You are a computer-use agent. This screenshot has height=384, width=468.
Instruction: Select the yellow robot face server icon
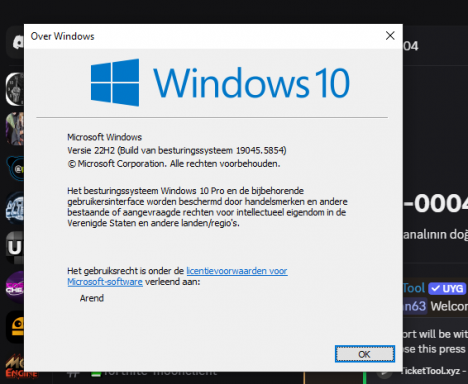click(15, 327)
